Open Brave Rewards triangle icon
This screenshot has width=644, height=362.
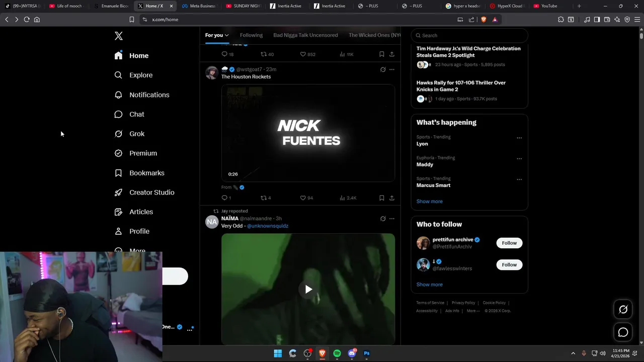pyautogui.click(x=495, y=20)
